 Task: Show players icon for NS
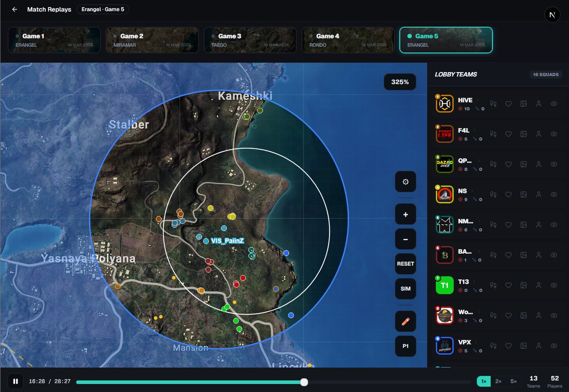(539, 195)
